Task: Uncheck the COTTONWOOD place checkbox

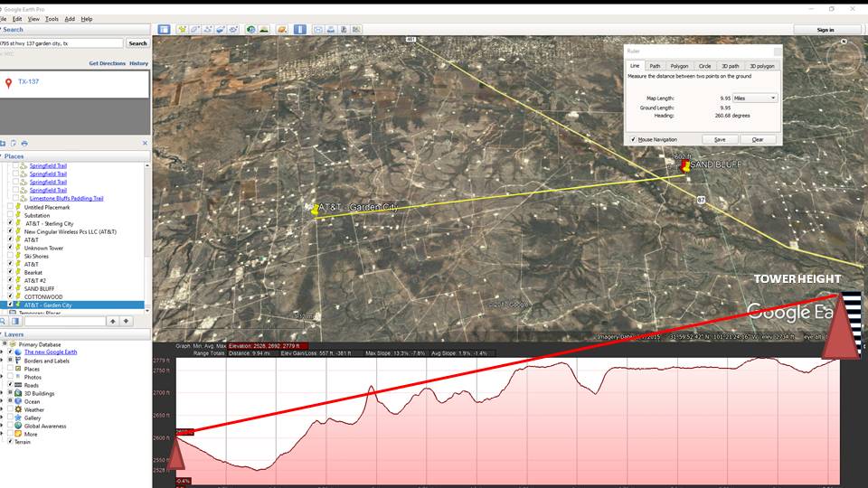Action: pyautogui.click(x=10, y=296)
